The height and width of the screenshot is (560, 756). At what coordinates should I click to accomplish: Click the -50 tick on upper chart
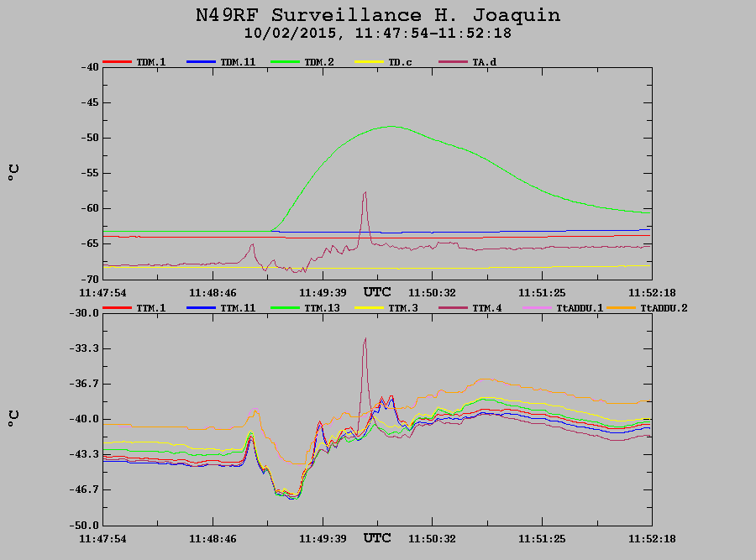coord(89,138)
